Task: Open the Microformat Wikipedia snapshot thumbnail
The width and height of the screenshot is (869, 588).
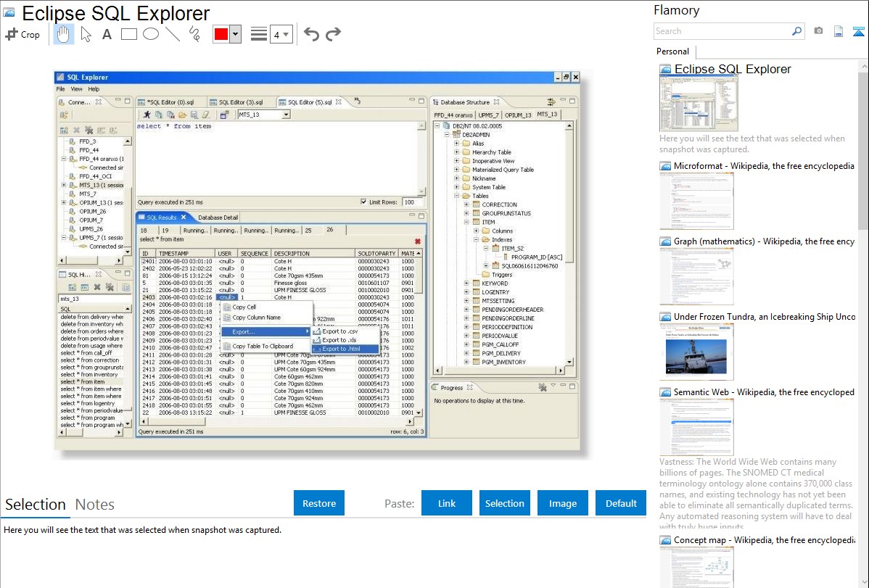Action: click(696, 201)
